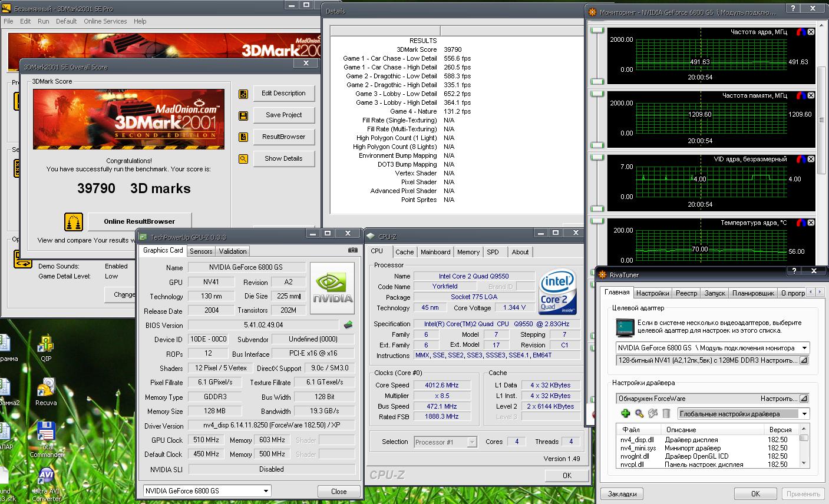Click the Online ResultBrowser button
Viewport: 829px width, 504px height.
(x=140, y=221)
